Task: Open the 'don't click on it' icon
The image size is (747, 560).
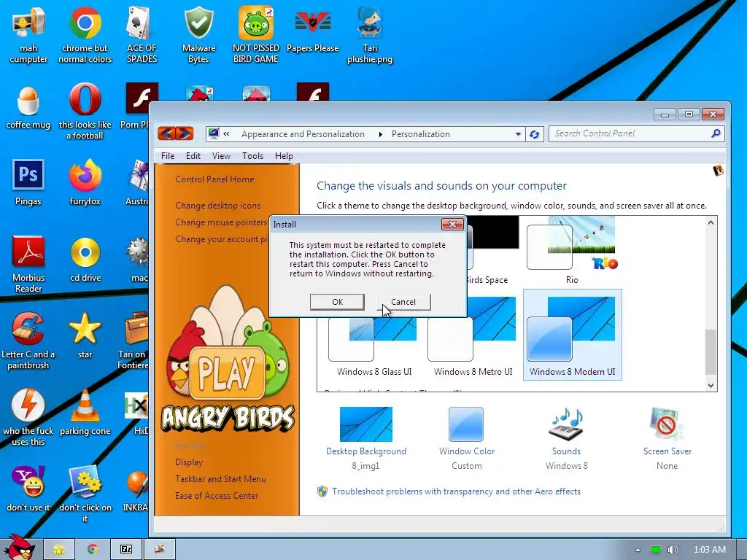Action: 85,494
